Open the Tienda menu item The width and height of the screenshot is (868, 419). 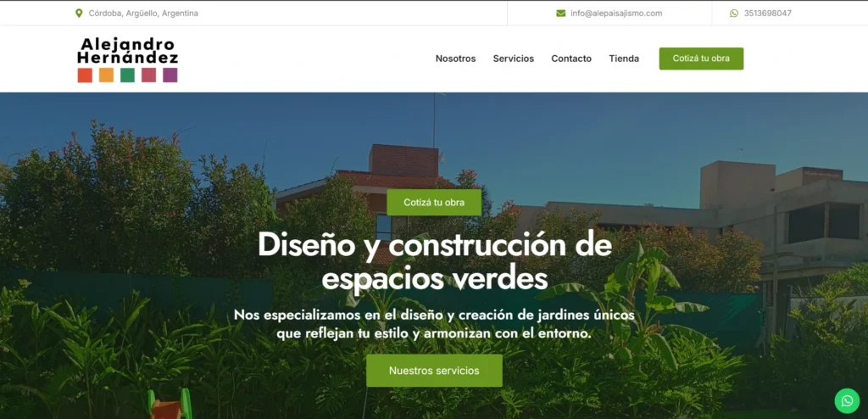(x=624, y=59)
